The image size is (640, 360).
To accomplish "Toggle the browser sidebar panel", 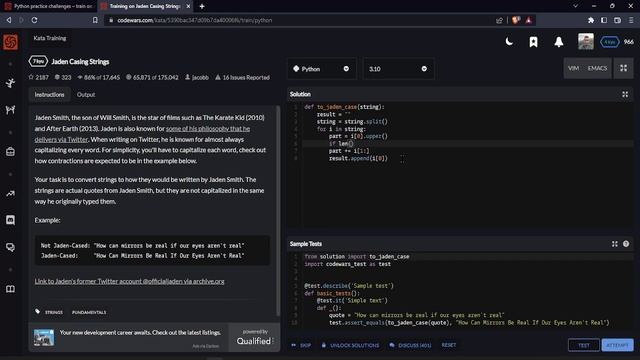I will pyautogui.click(x=604, y=20).
